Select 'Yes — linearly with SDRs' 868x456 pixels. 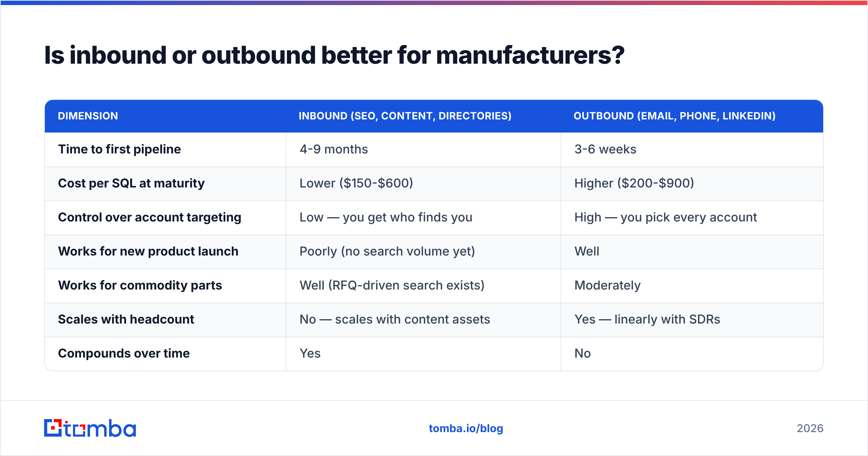(647, 319)
